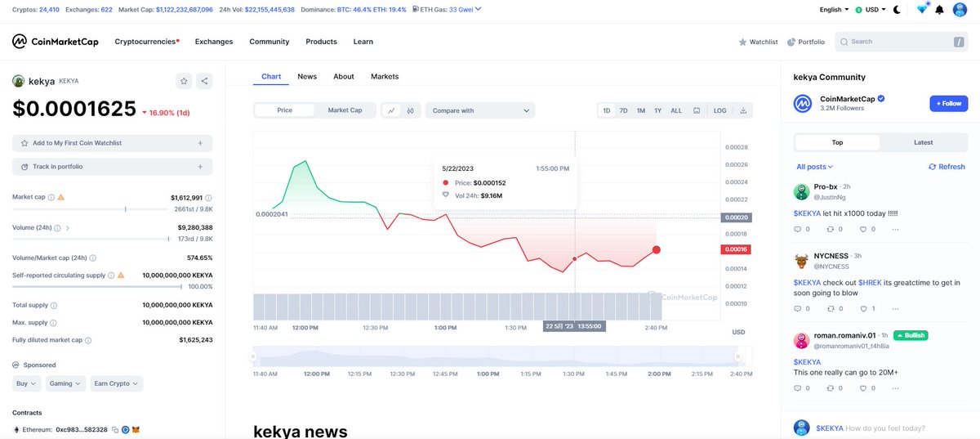Refresh the community feed

[x=947, y=167]
